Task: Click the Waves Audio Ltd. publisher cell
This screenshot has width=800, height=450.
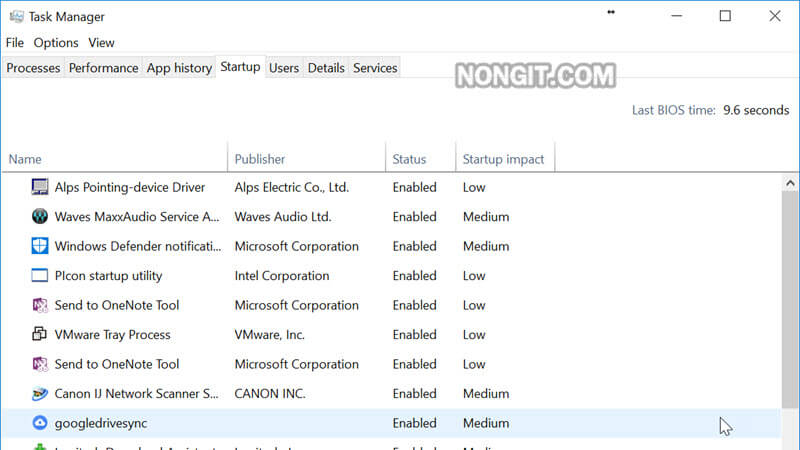Action: (x=283, y=217)
